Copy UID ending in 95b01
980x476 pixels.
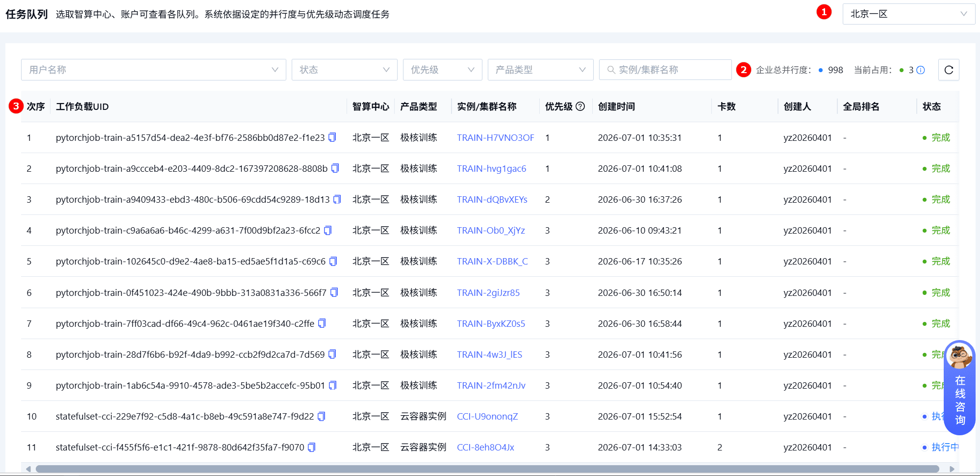tap(333, 385)
